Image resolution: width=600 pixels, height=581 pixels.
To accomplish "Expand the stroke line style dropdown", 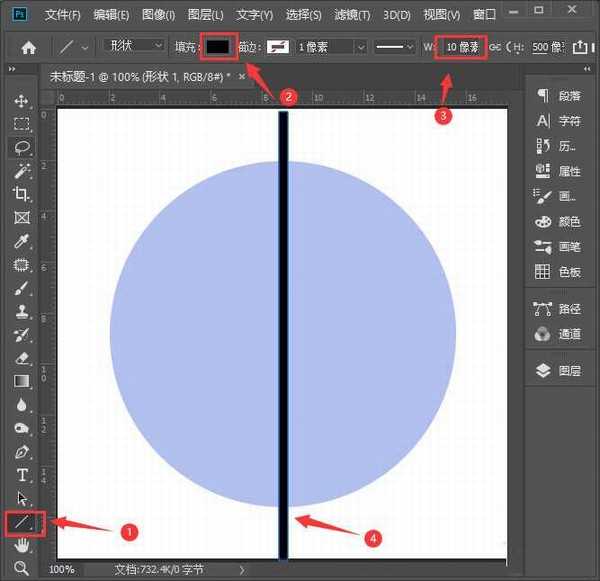I will (x=395, y=47).
